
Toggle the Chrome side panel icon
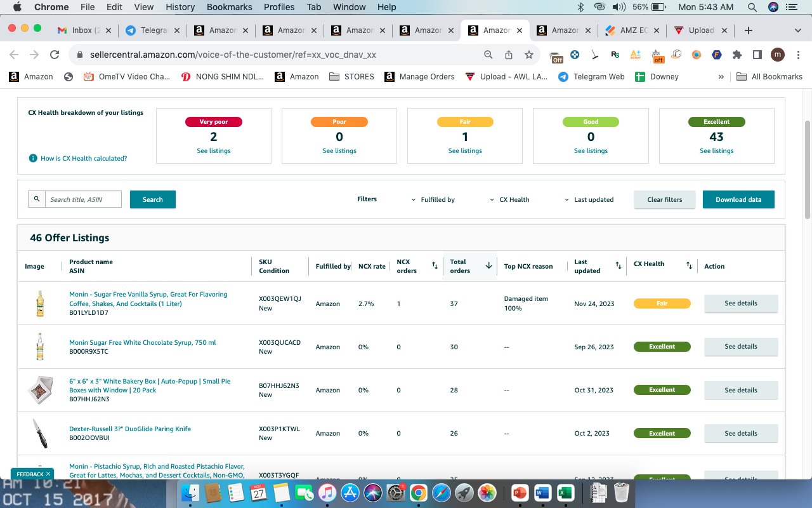click(x=757, y=55)
